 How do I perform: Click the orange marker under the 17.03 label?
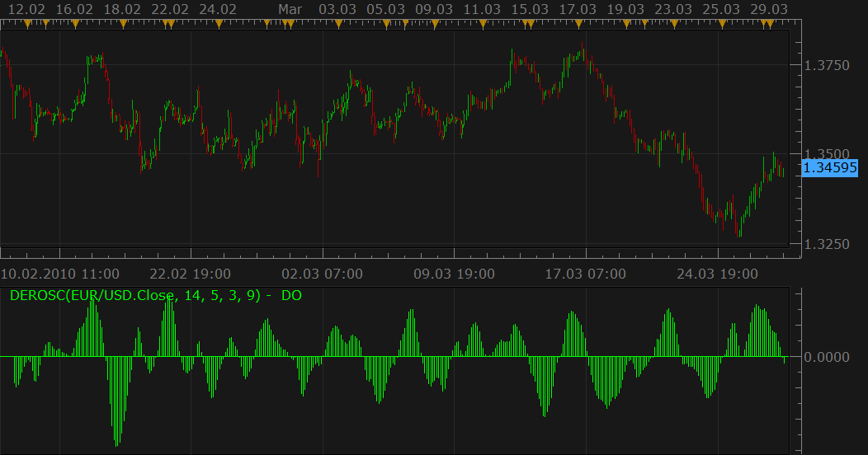pyautogui.click(x=578, y=24)
